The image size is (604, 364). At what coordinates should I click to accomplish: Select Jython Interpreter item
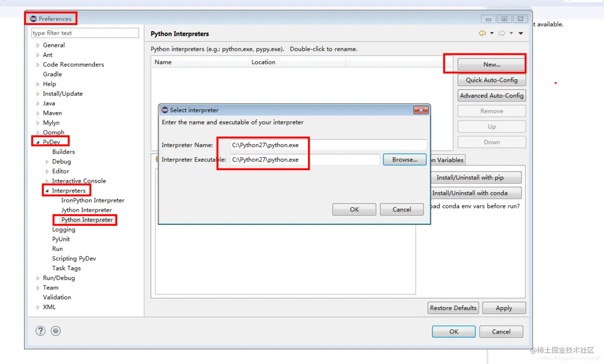tap(86, 210)
